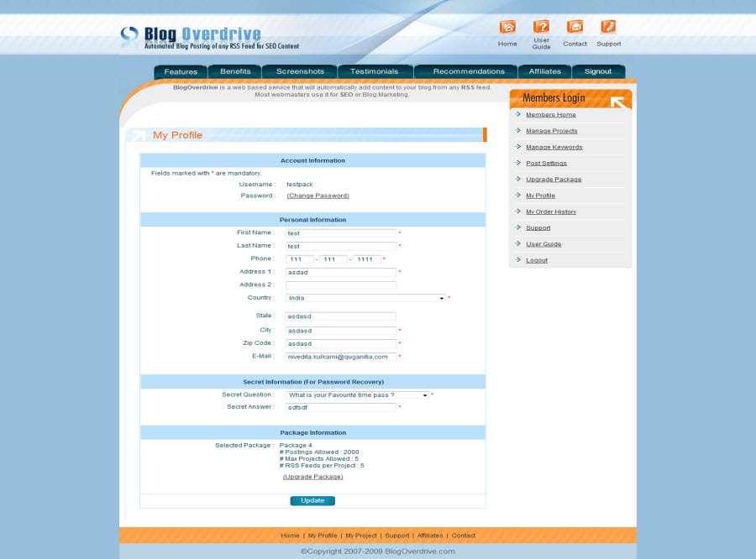Open My Order History in the sidebar
This screenshot has height=559, width=756.
pos(551,212)
